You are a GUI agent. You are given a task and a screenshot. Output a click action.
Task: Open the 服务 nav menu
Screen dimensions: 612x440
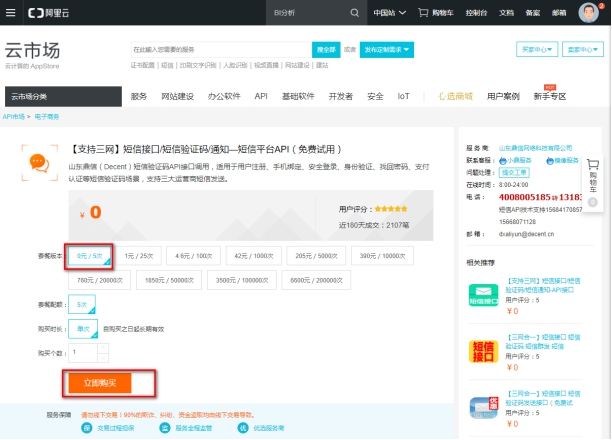tap(139, 96)
